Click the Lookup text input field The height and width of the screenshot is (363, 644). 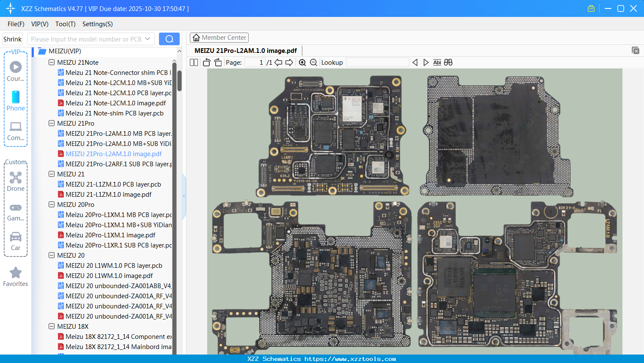click(377, 63)
